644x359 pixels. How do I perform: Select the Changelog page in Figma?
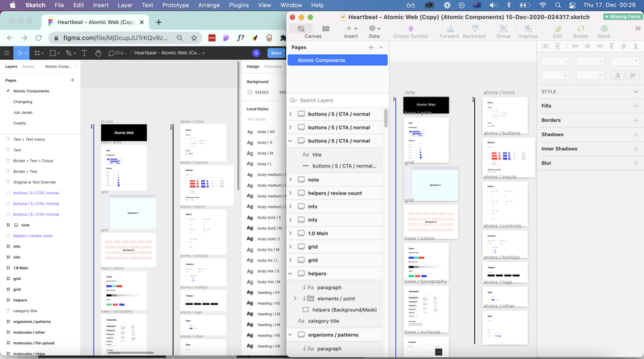[23, 102]
